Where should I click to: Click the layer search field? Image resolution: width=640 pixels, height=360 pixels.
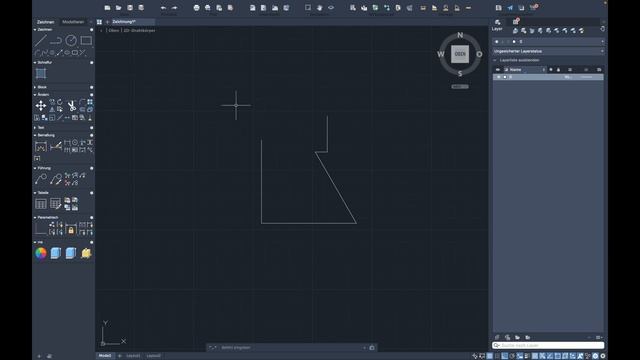click(548, 346)
